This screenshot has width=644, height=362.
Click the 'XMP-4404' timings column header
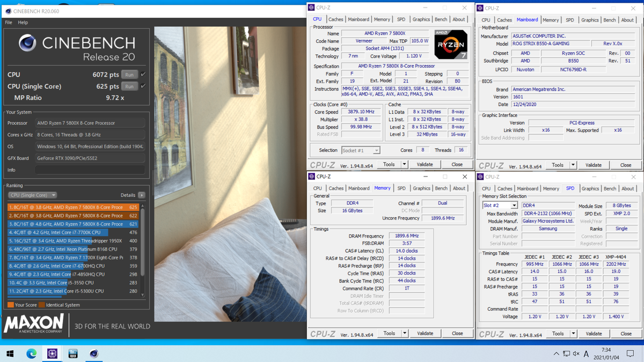click(x=615, y=257)
